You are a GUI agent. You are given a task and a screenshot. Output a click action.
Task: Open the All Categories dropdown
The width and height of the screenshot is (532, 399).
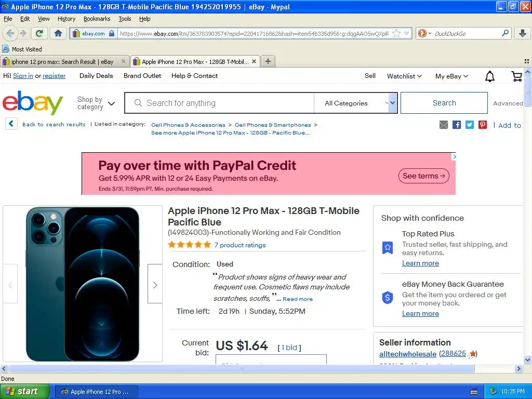pos(355,103)
